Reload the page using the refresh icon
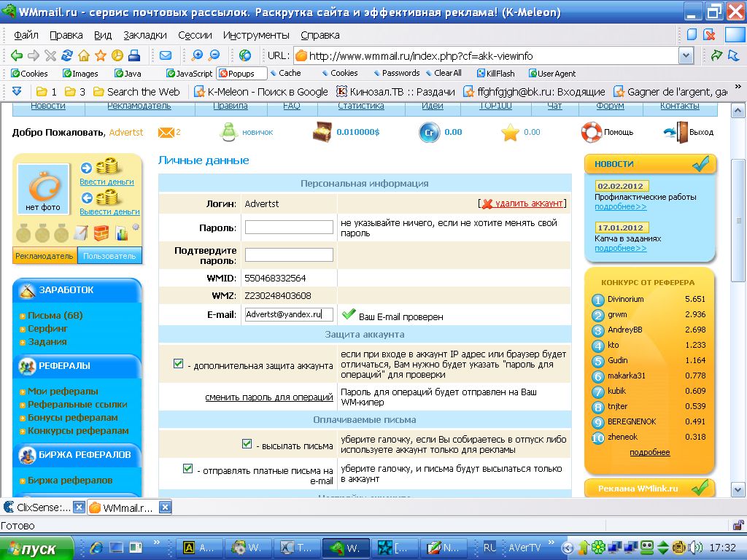 [x=67, y=55]
